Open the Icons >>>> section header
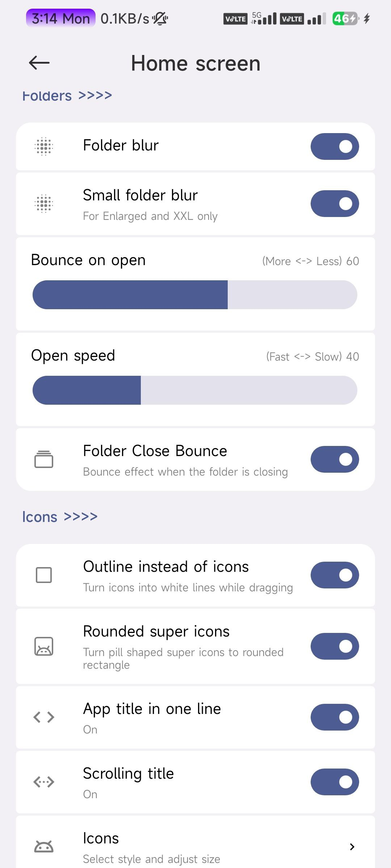Viewport: 391px width, 868px height. point(60,517)
